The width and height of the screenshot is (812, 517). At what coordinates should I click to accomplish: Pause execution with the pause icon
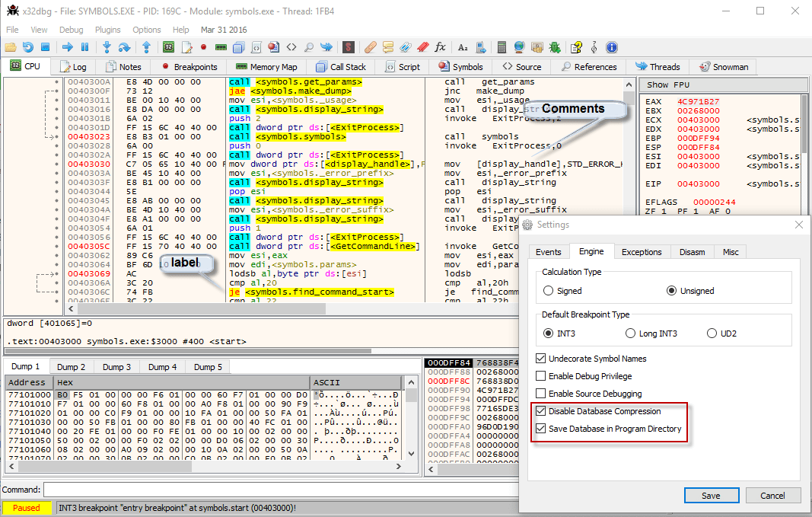coord(84,47)
